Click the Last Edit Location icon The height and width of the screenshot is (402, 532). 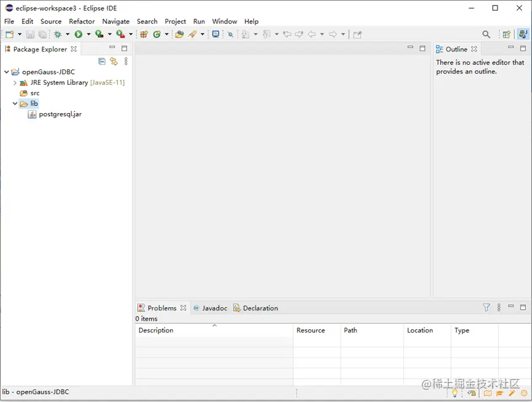point(287,34)
